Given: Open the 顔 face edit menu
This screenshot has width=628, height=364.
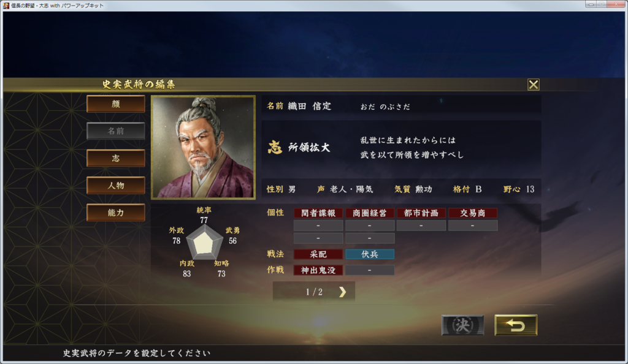Looking at the screenshot, I should click(x=116, y=104).
